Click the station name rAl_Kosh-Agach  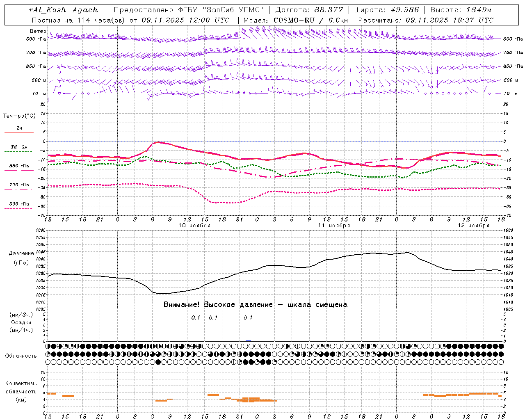pyautogui.click(x=64, y=10)
